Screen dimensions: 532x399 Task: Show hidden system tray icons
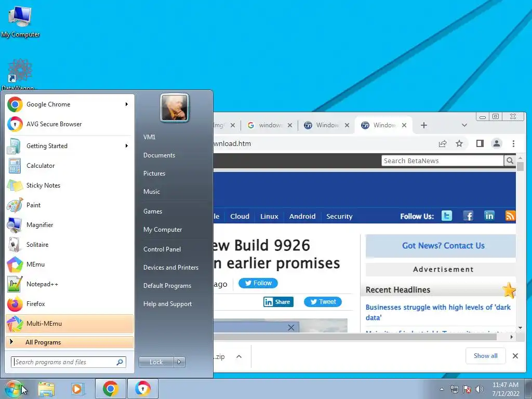pyautogui.click(x=442, y=389)
